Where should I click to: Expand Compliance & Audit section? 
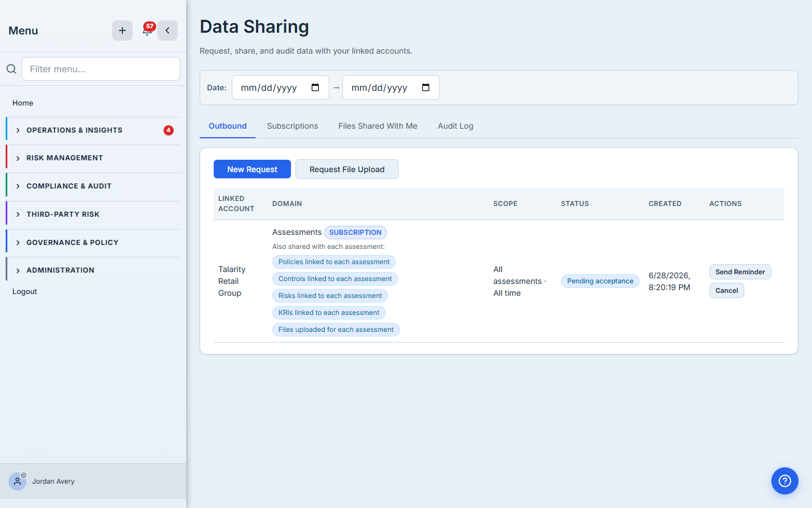pyautogui.click(x=93, y=186)
